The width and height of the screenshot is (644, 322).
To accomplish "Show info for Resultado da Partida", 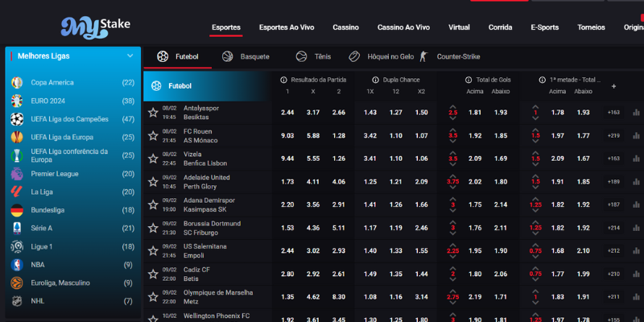I will click(283, 80).
